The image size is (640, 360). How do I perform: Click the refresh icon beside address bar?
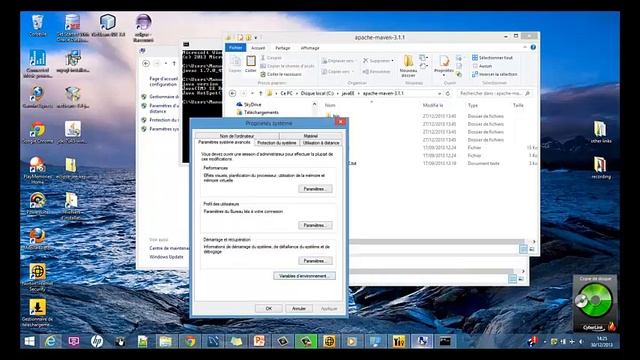[448, 93]
